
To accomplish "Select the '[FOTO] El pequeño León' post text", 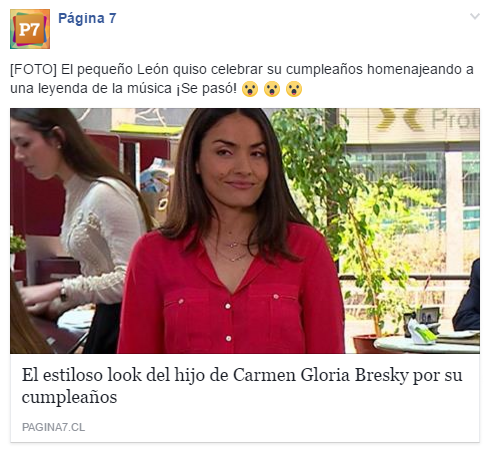I will point(242,79).
